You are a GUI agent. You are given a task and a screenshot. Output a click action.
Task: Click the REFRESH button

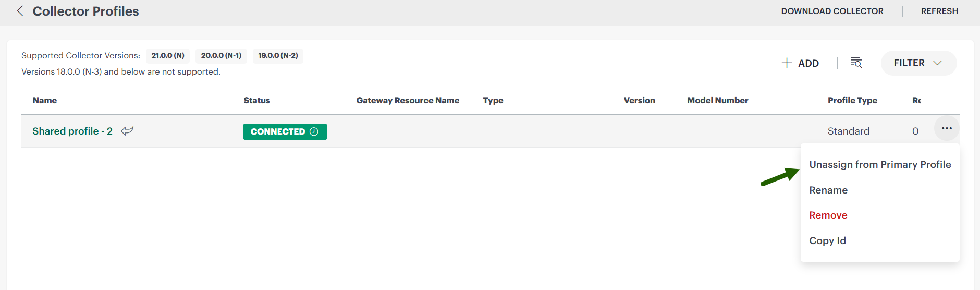(x=939, y=11)
